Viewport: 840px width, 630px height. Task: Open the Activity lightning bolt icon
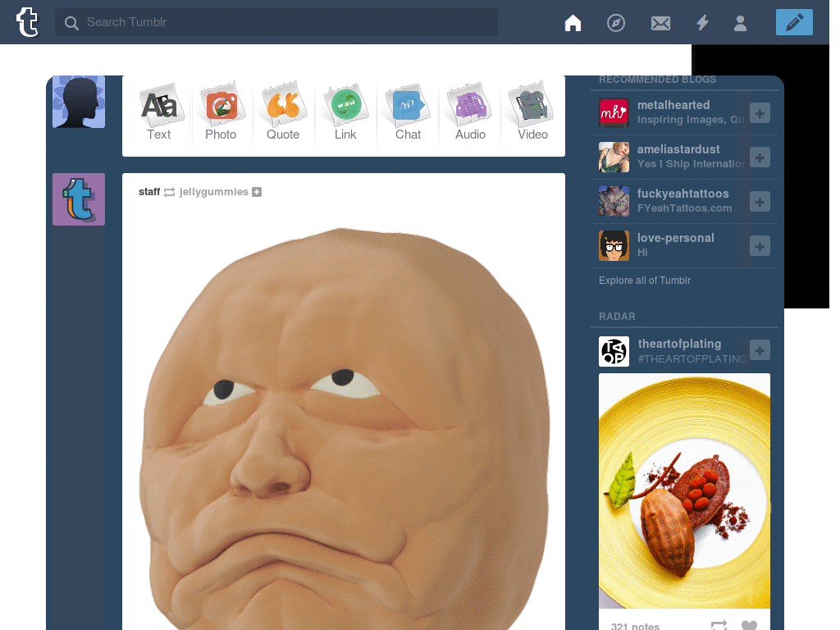[702, 23]
